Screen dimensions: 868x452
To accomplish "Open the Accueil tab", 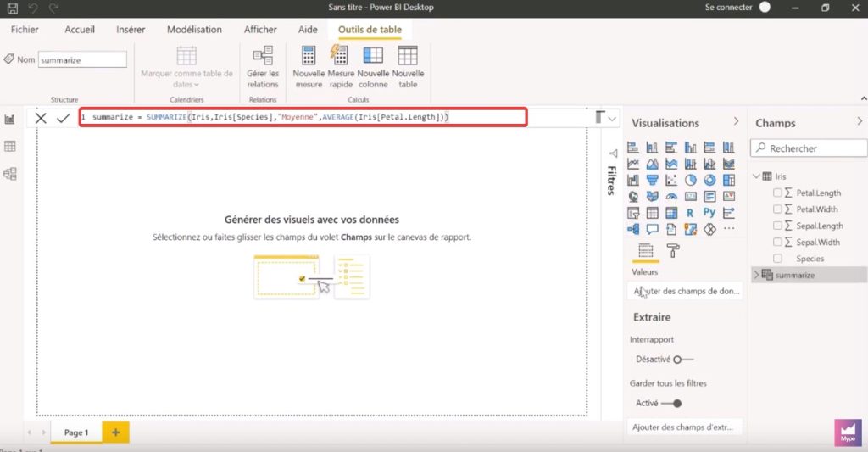I will point(80,30).
